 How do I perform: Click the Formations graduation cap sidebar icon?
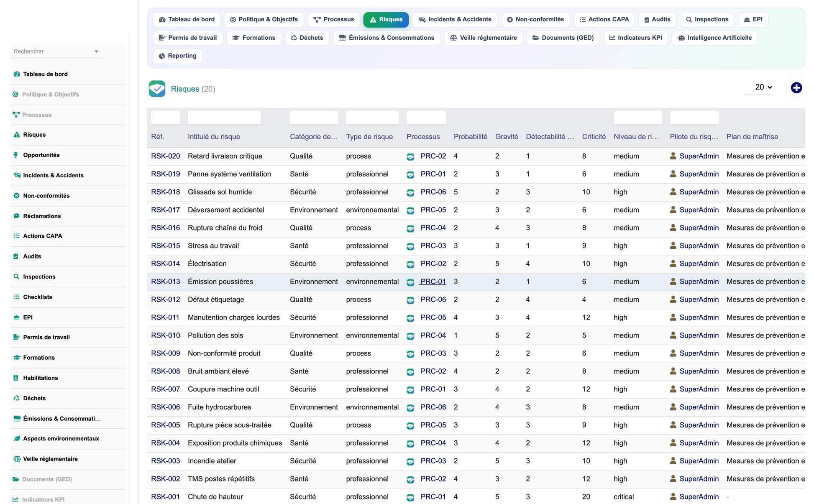pos(17,358)
